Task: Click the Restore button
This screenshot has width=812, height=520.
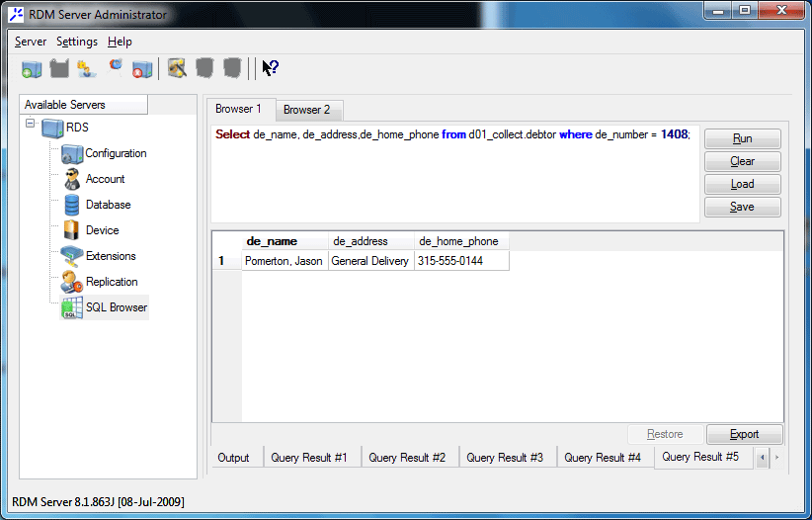Action: tap(665, 434)
